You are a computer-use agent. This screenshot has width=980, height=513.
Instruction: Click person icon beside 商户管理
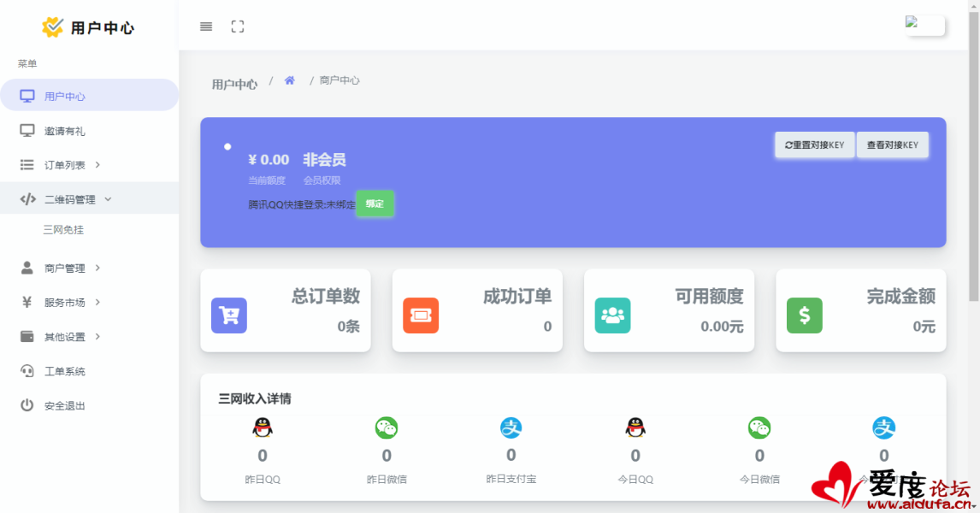[x=27, y=268]
